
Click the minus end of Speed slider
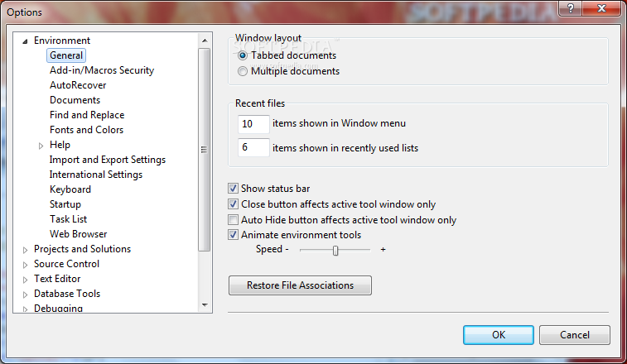pyautogui.click(x=287, y=250)
